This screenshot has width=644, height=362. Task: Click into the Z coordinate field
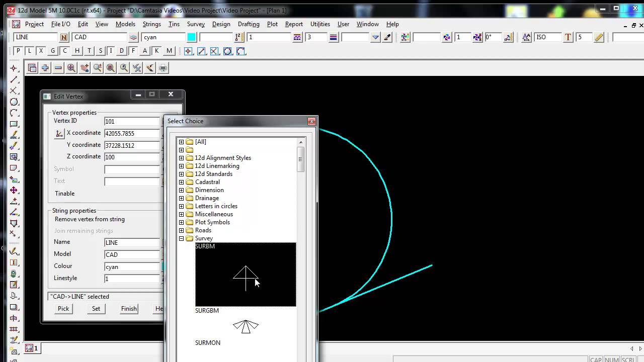point(132,157)
